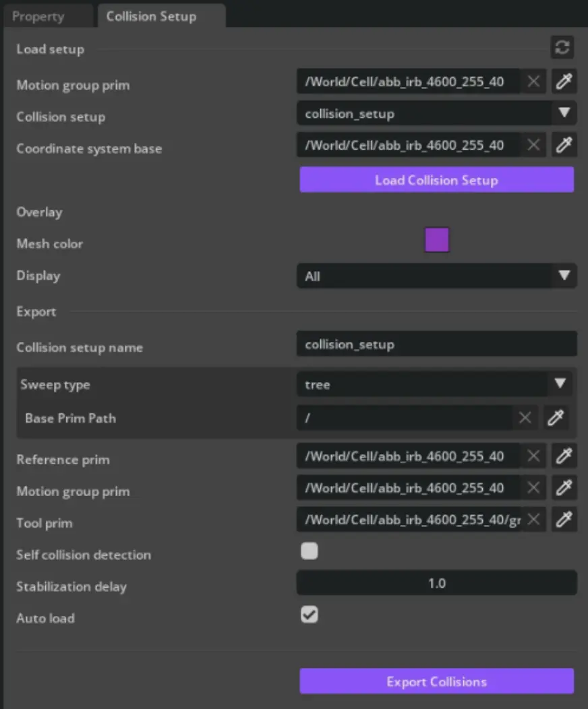
Task: Disable the Auto load checkbox
Action: (x=309, y=615)
